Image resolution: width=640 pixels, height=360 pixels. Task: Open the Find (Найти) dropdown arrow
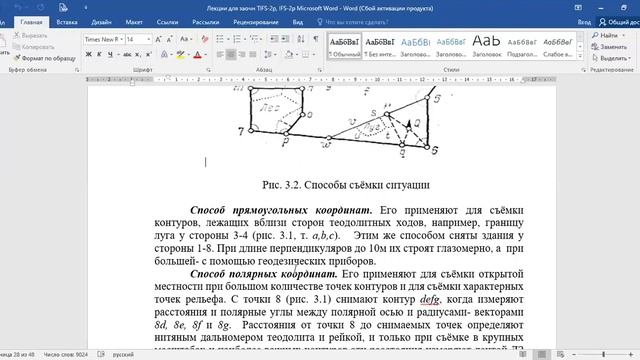tap(624, 36)
